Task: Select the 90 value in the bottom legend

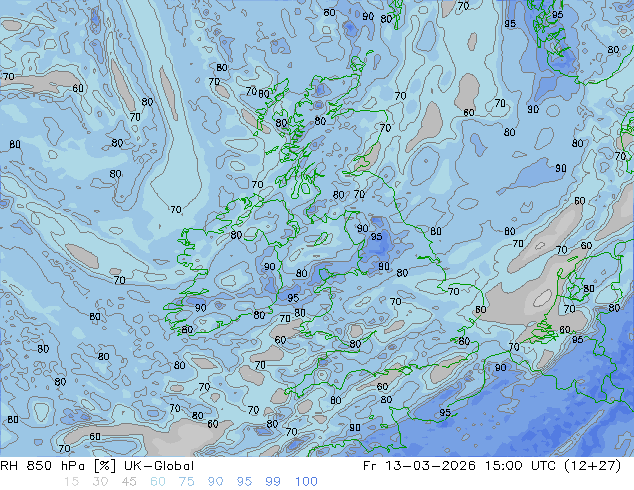Action: click(215, 482)
